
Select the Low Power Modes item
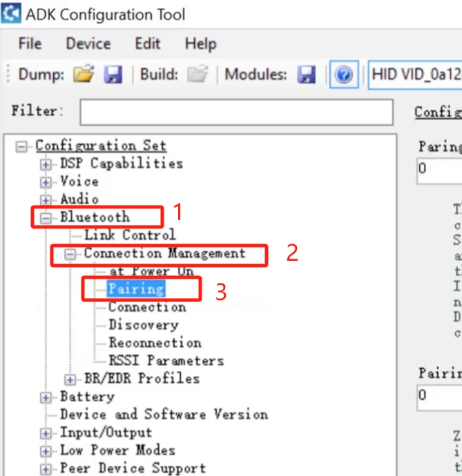pos(117,450)
